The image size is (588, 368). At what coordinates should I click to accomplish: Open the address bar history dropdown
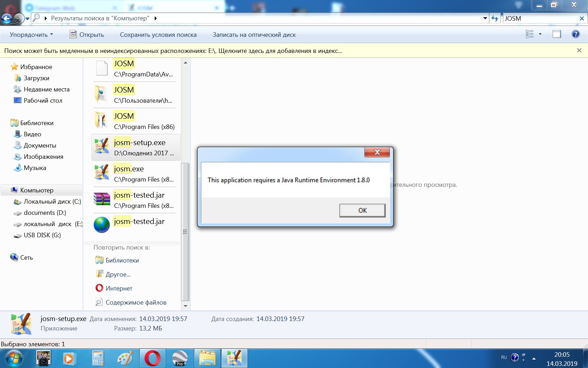click(x=485, y=18)
